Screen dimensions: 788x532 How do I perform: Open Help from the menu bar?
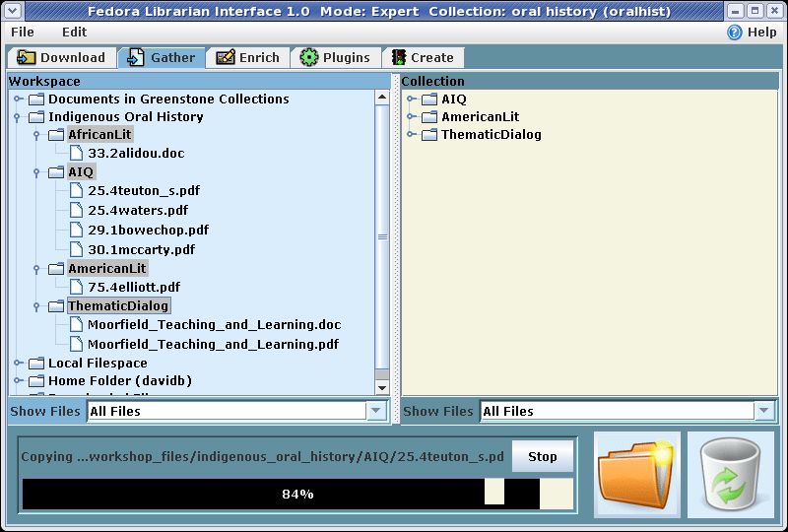(x=752, y=33)
